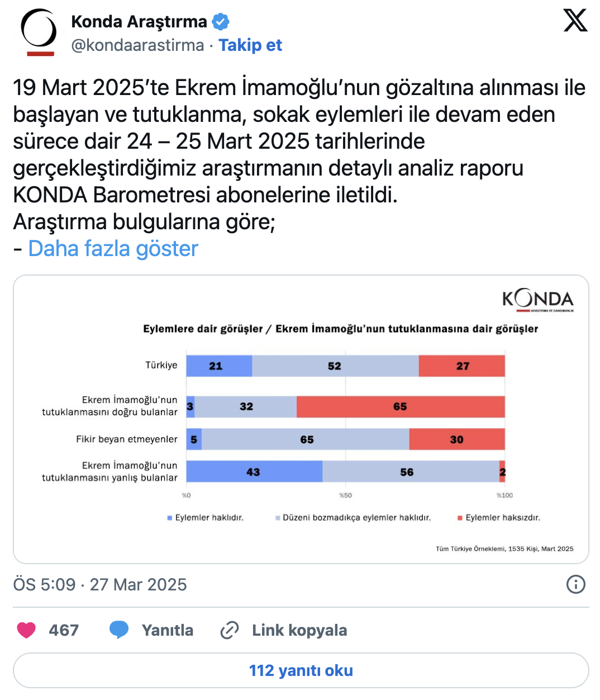
Task: Open the embedded survey chart image
Action: pos(301,419)
